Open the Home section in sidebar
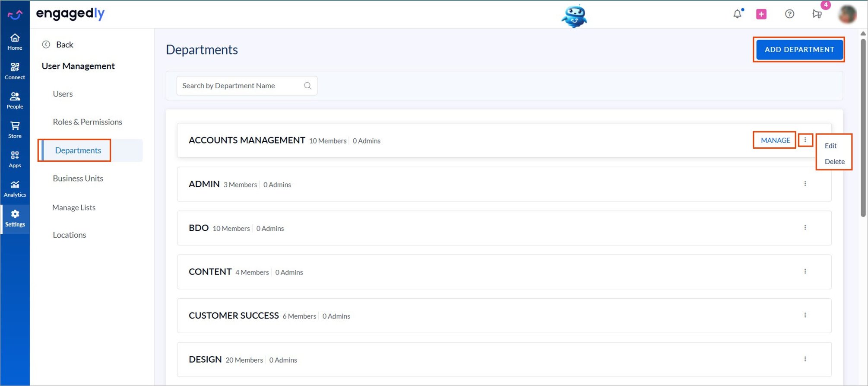Image resolution: width=868 pixels, height=386 pixels. (15, 42)
